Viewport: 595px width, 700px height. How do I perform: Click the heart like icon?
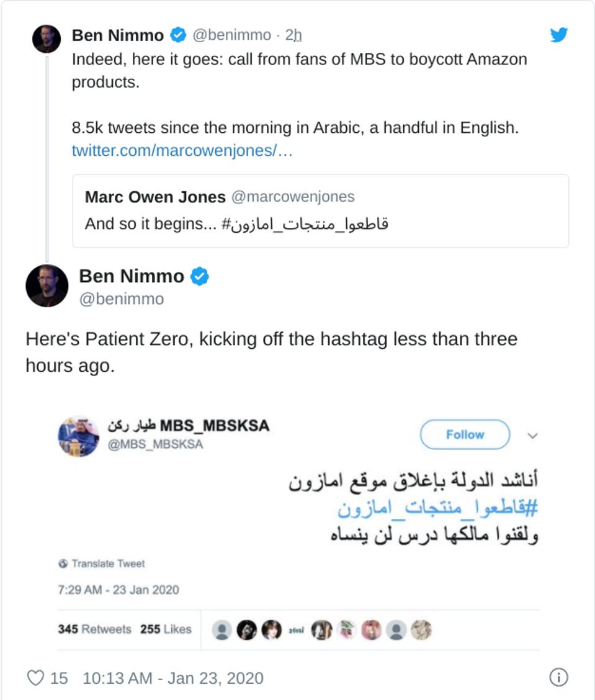(x=35, y=678)
